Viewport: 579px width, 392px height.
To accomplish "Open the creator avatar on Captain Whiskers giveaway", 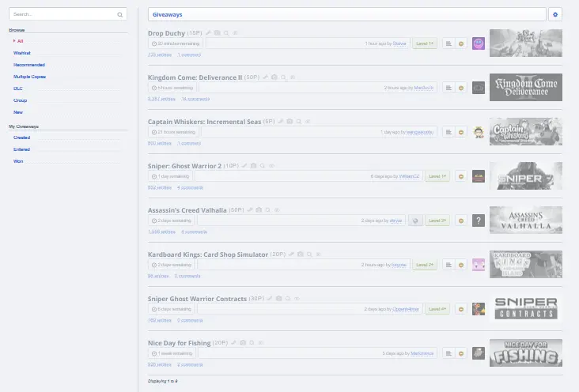I will (479, 132).
